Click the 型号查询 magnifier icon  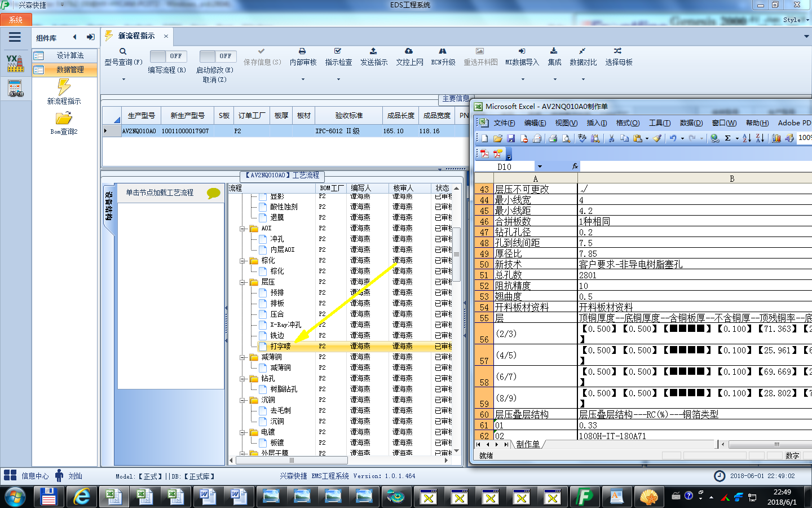[123, 51]
